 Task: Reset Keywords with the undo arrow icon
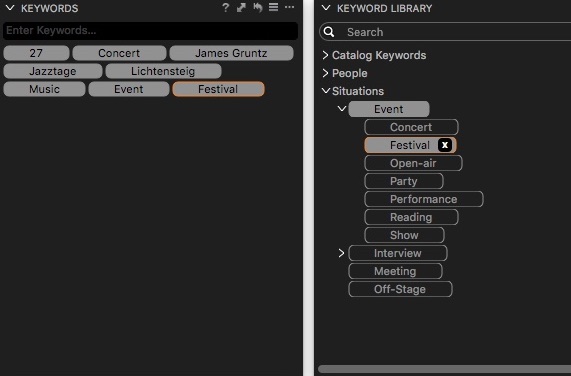point(257,8)
